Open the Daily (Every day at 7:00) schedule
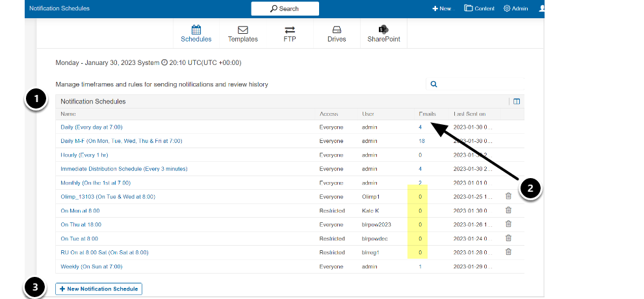Viewport: 644px width, 299px height. point(91,127)
